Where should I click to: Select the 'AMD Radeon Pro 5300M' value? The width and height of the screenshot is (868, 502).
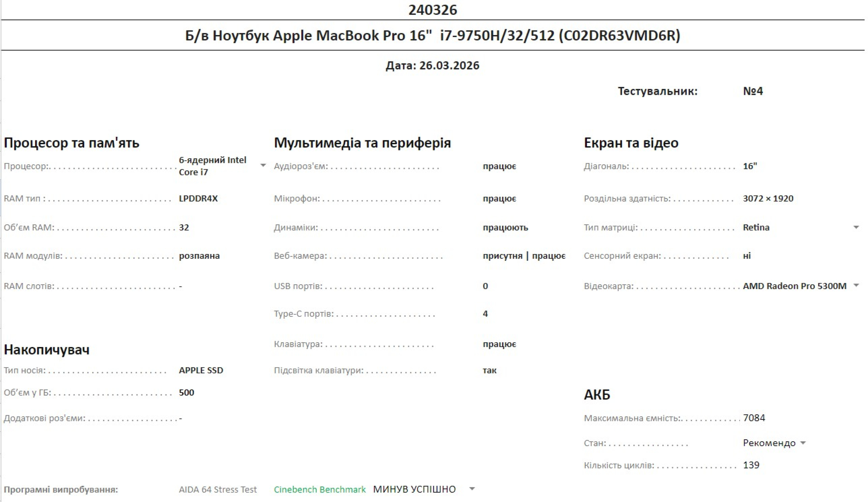click(795, 286)
